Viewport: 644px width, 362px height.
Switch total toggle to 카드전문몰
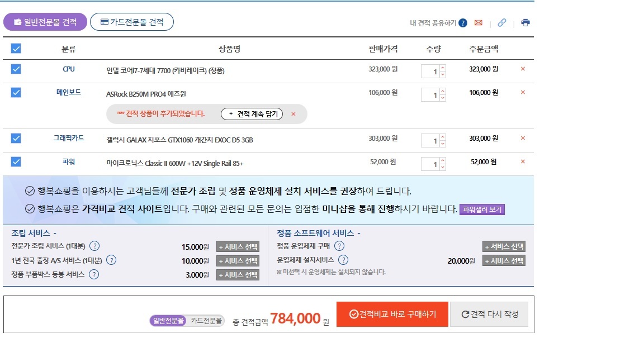pyautogui.click(x=206, y=321)
